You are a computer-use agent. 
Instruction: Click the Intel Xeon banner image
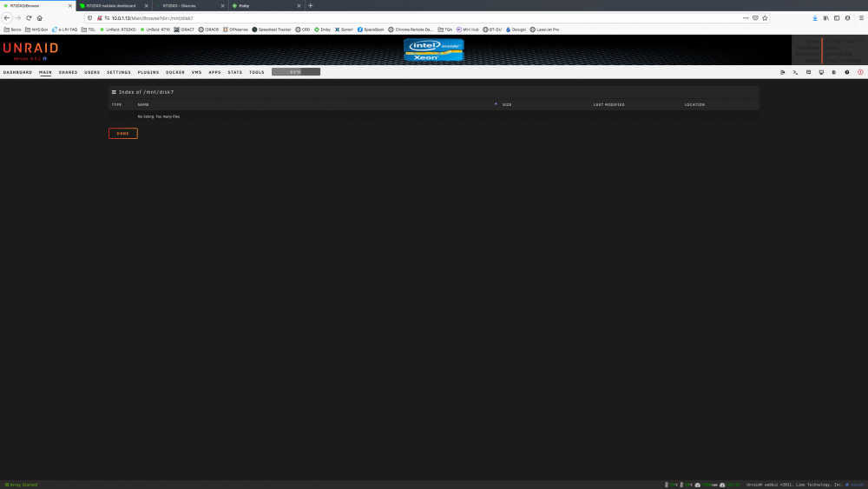point(433,50)
